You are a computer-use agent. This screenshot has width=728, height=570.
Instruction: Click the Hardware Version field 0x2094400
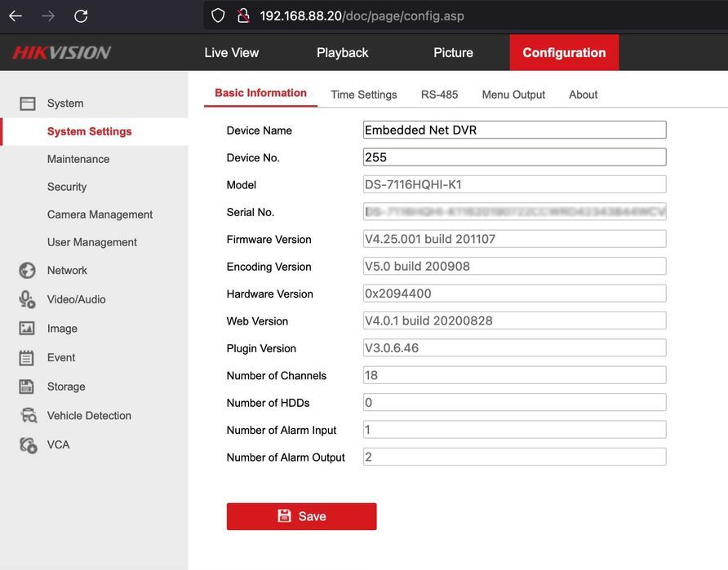pos(514,294)
